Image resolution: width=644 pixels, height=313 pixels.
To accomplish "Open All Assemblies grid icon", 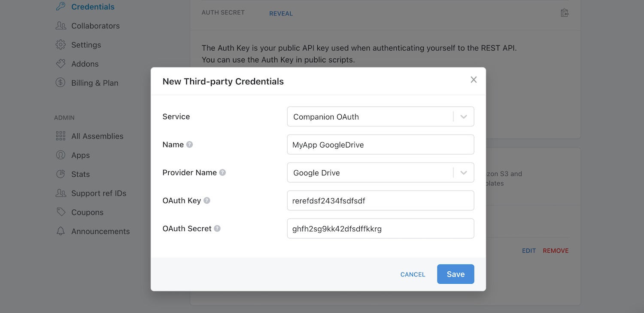I will [x=61, y=136].
